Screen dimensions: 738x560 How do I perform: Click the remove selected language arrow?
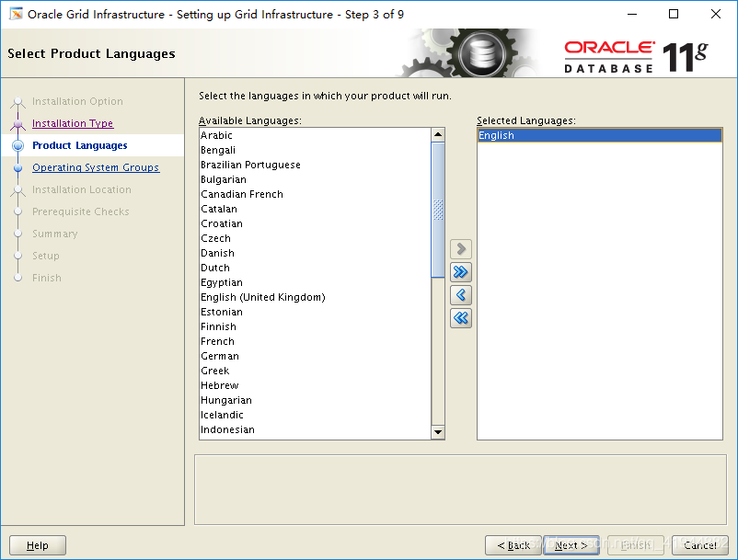click(x=461, y=295)
